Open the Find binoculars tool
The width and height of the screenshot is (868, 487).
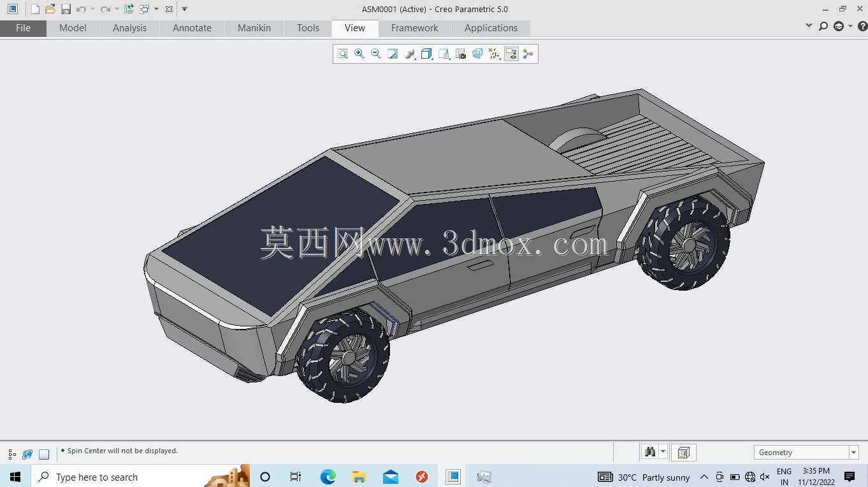[x=650, y=452]
